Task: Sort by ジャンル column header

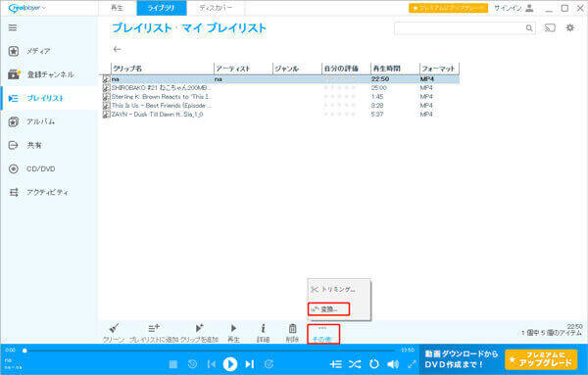Action: (x=297, y=69)
